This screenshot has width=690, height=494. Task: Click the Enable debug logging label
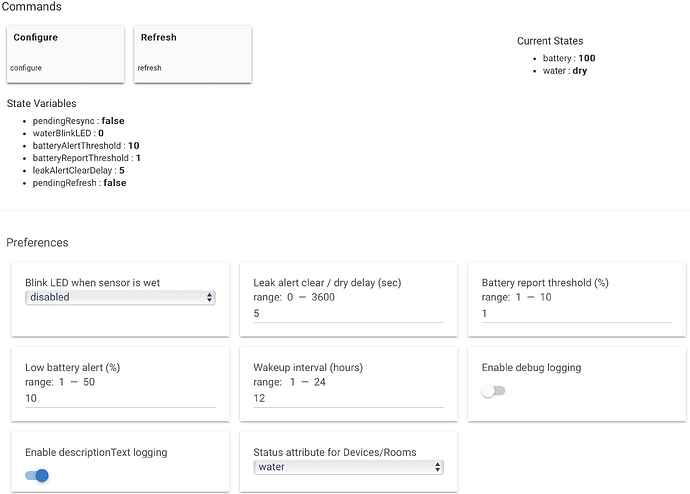(531, 367)
